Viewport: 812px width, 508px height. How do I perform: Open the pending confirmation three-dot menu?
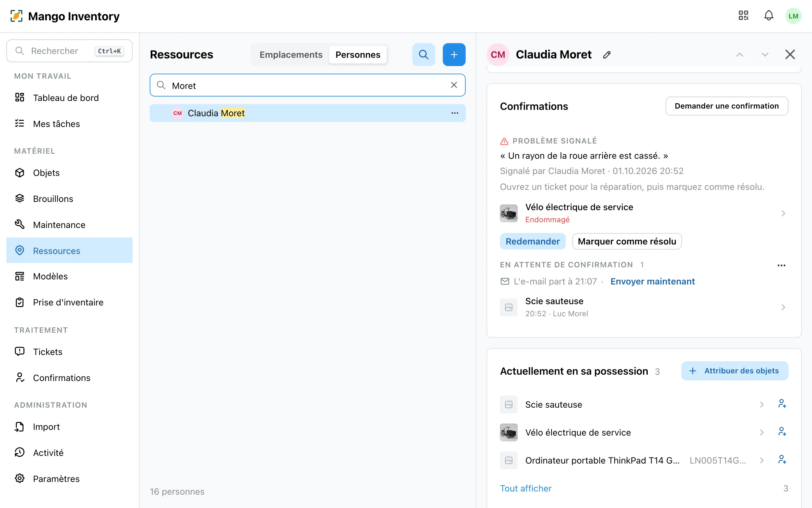point(782,265)
